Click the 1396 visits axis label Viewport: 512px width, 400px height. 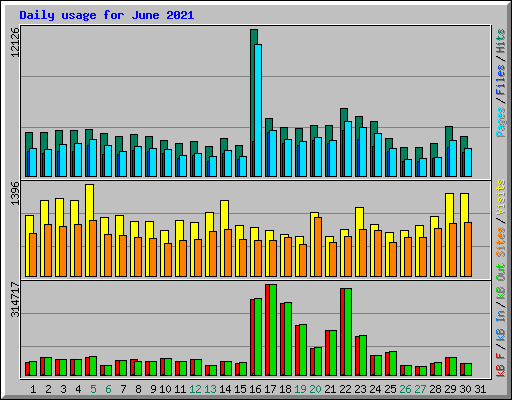point(15,193)
